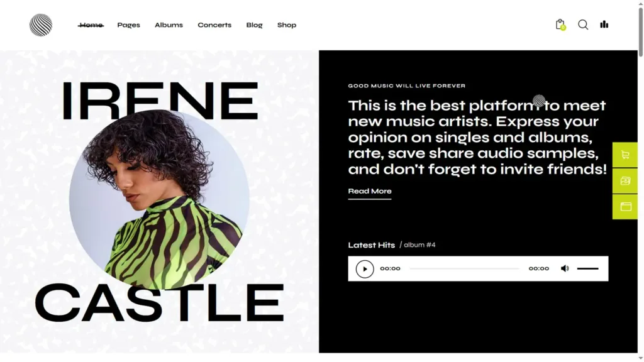Click the striped sphere site logo
This screenshot has width=644, height=362.
click(41, 25)
